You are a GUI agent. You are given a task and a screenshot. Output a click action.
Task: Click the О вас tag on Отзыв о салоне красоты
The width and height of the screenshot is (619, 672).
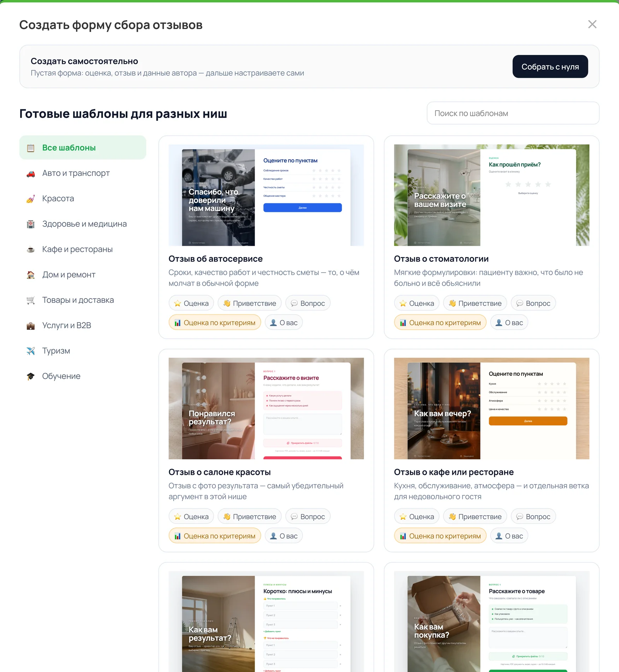pos(284,536)
